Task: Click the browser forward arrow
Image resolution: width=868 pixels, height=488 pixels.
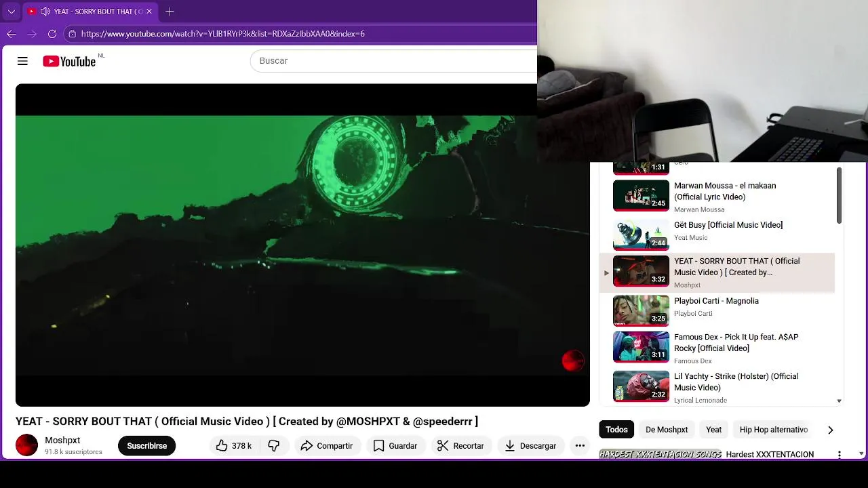Action: pyautogui.click(x=32, y=33)
